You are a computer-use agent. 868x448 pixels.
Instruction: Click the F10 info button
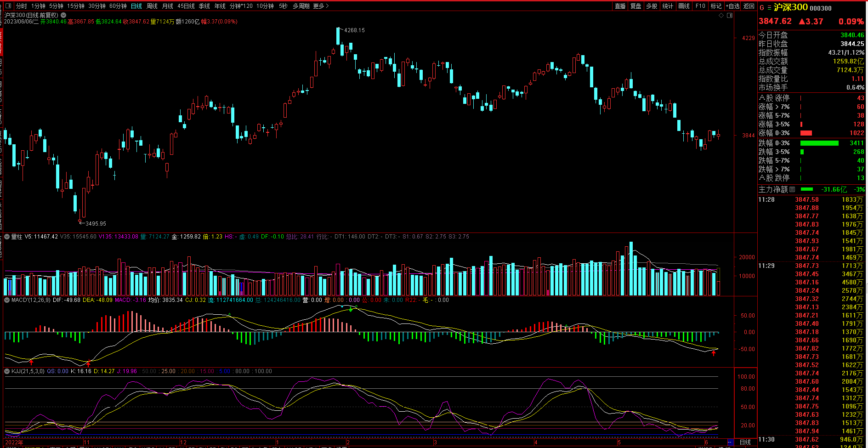pyautogui.click(x=700, y=6)
